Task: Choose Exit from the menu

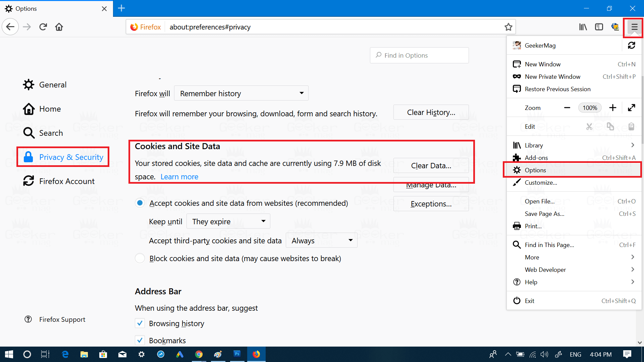Action: [574, 301]
